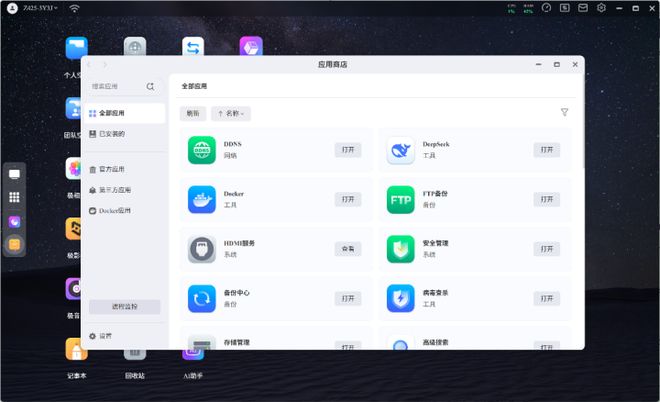
Task: Click the Docker app icon
Action: coord(202,199)
